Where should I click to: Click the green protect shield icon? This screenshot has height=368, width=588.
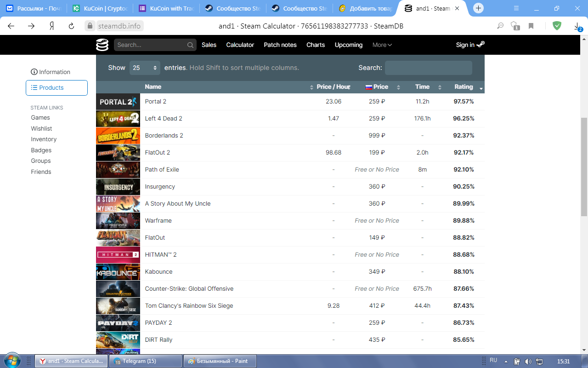click(x=557, y=26)
